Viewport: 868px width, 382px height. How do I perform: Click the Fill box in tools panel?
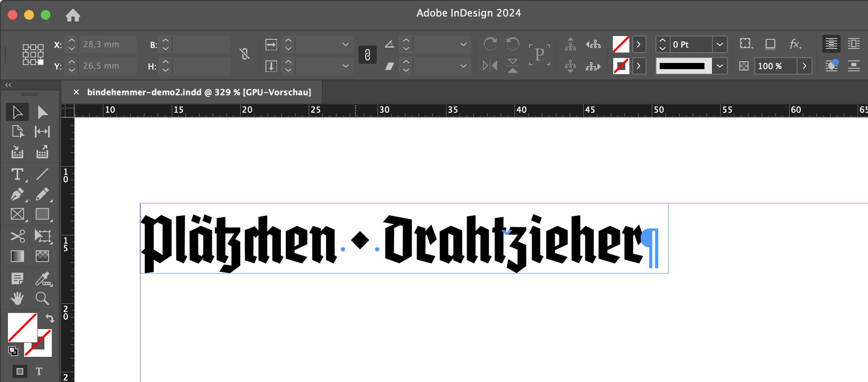point(23,327)
